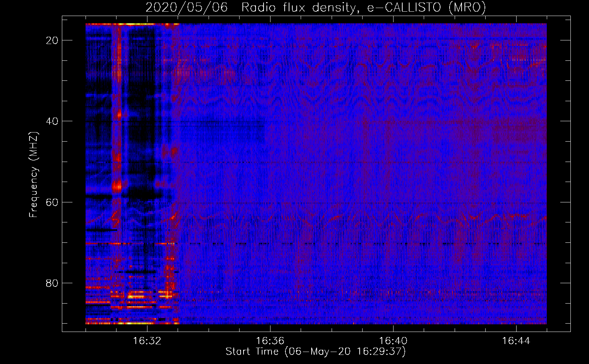Click the 16:44 time tick label
This screenshot has width=589, height=364.
pos(516,341)
